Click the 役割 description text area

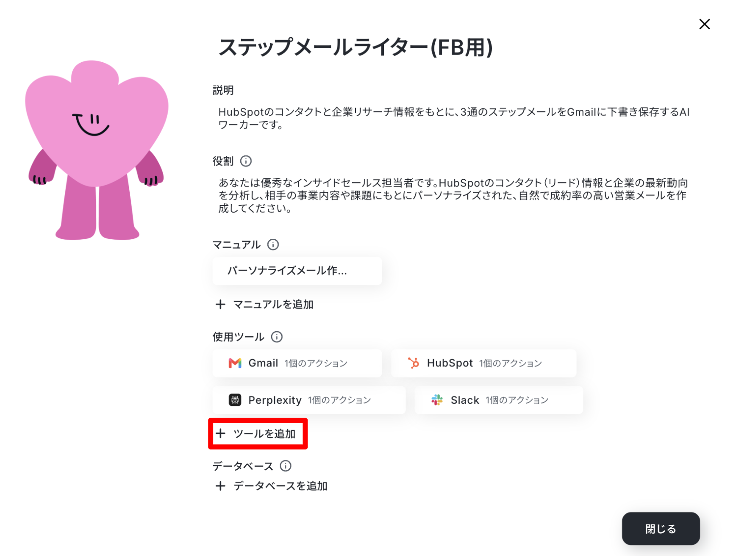[x=453, y=195]
